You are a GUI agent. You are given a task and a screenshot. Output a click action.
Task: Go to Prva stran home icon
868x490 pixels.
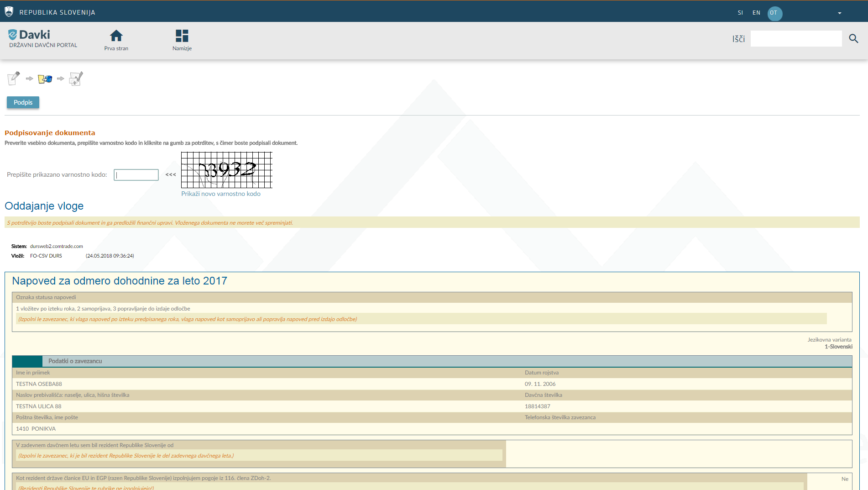116,37
